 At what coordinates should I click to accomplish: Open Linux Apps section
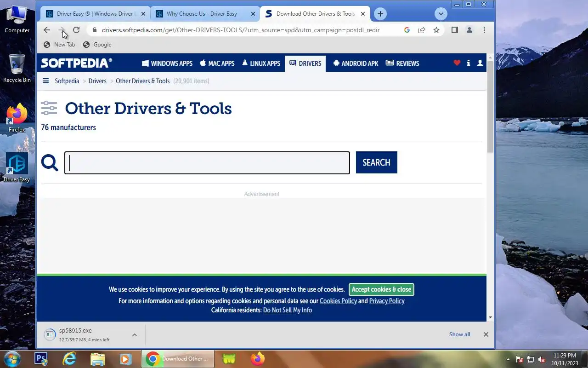coord(261,63)
